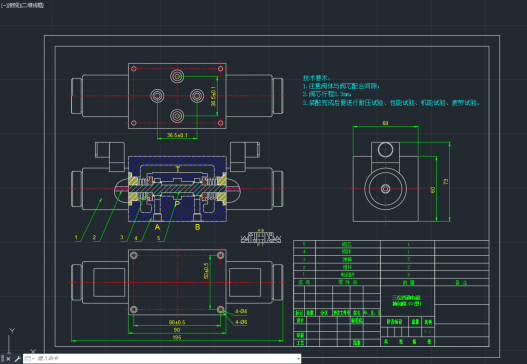Select balloon number 3 leader label
Image resolution: width=527 pixels, height=364 pixels.
pos(122,238)
